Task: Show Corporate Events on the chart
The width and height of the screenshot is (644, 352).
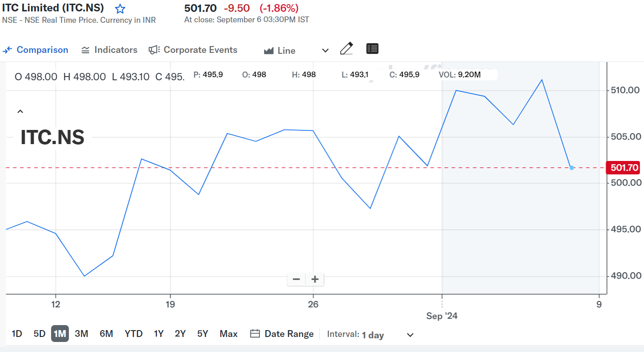Action: [193, 50]
